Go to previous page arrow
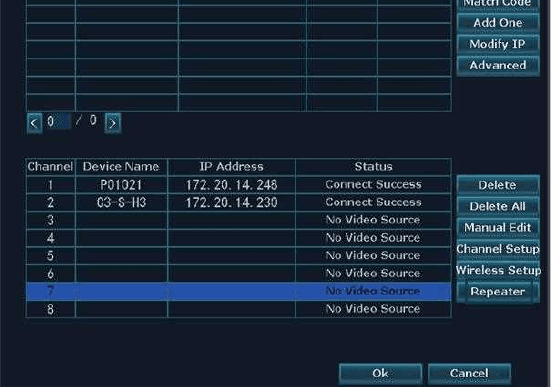 [x=34, y=123]
